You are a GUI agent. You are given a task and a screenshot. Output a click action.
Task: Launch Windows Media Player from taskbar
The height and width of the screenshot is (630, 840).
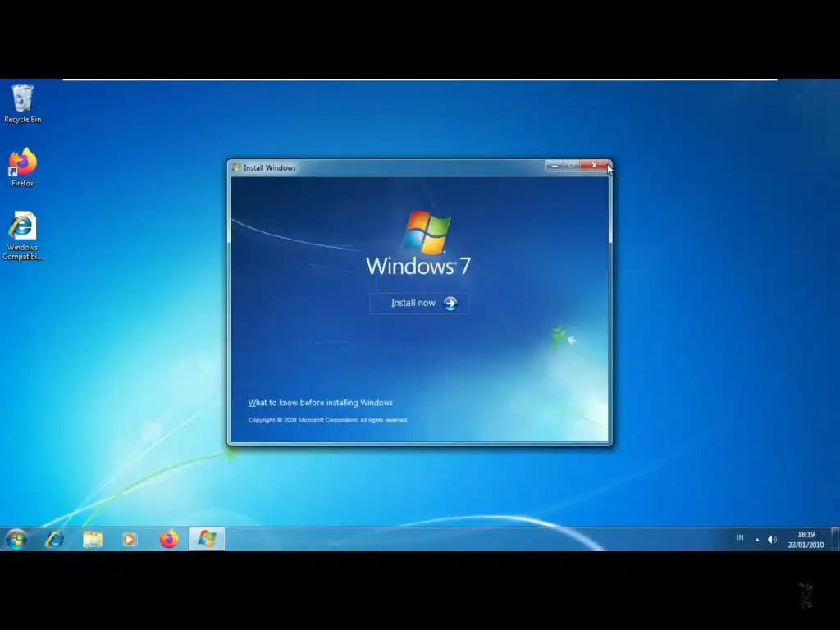129,539
